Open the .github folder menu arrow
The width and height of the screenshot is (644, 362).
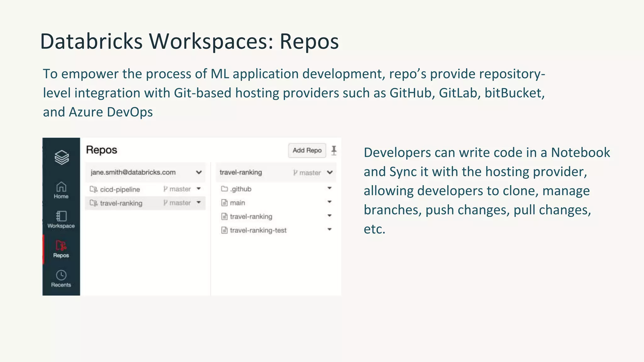point(329,188)
